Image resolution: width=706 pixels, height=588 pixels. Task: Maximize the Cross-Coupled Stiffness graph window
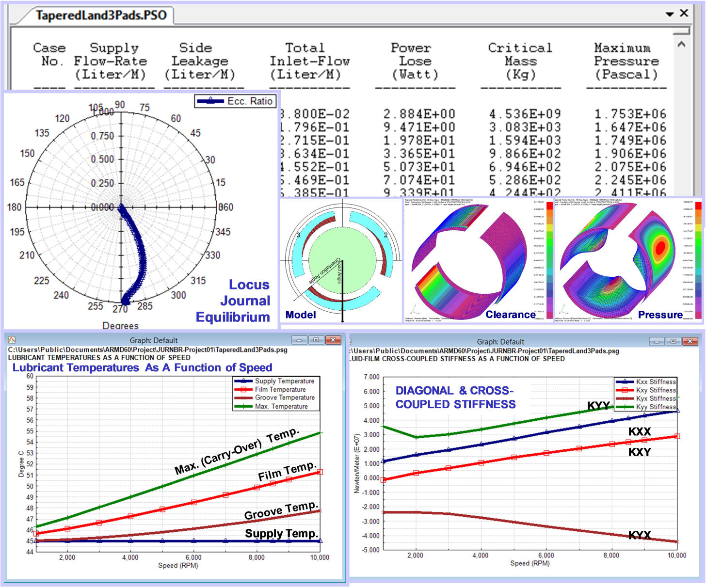(674, 342)
